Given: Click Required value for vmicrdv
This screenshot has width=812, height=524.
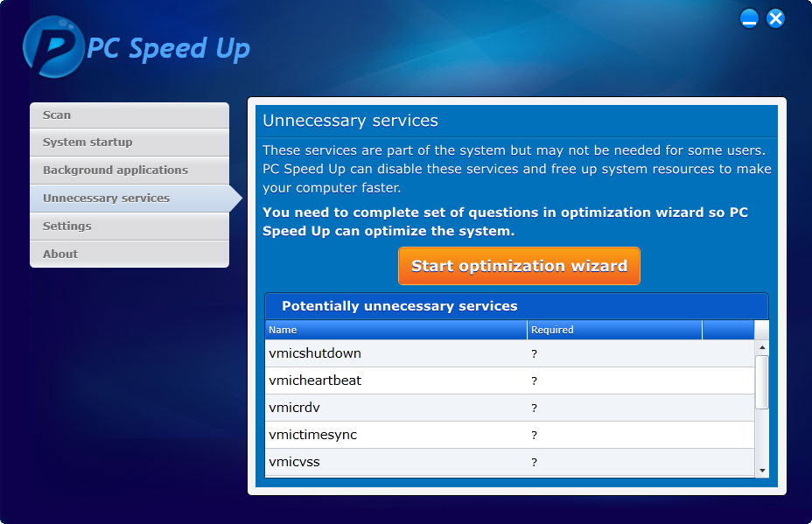Looking at the screenshot, I should [534, 408].
